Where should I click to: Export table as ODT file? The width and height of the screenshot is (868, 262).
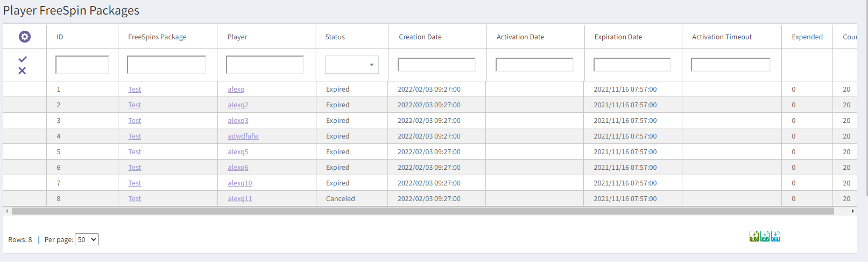pos(775,236)
